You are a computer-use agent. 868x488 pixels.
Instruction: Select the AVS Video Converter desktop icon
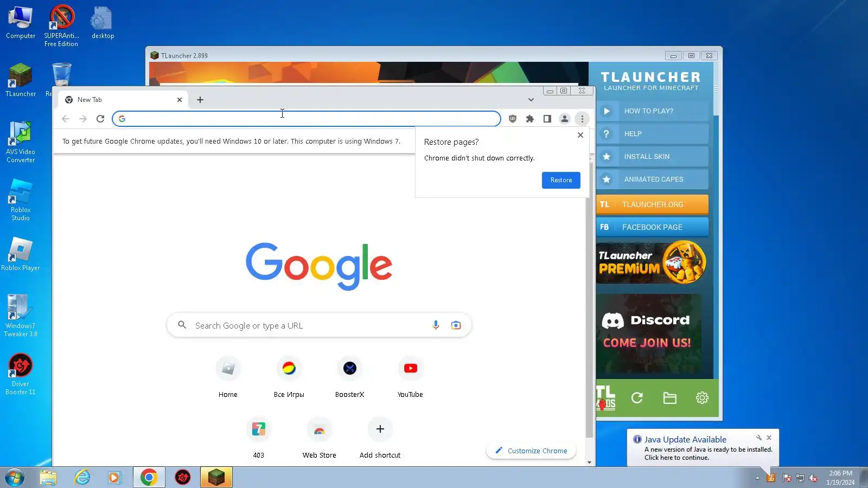pyautogui.click(x=21, y=143)
